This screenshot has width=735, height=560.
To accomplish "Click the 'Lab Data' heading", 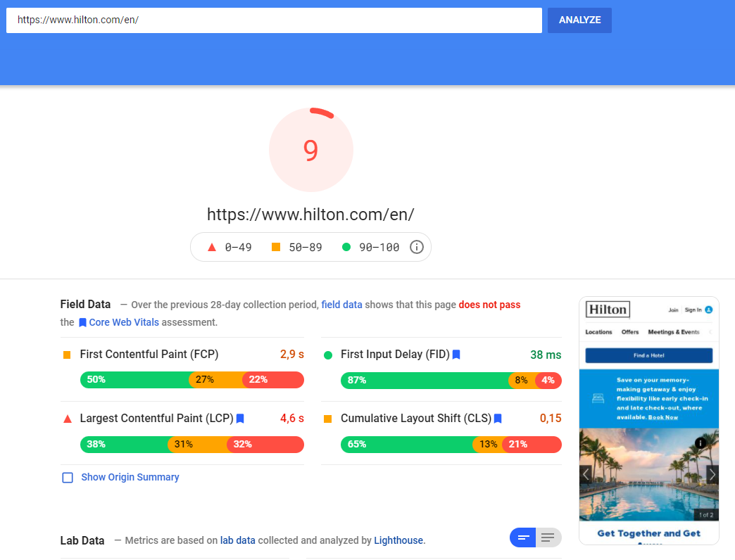I will pos(82,541).
